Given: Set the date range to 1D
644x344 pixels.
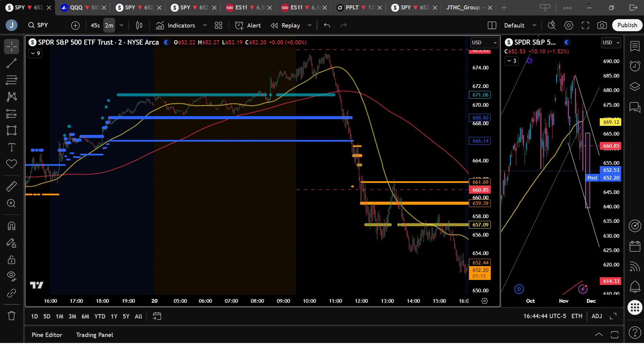Looking at the screenshot, I should (x=34, y=316).
